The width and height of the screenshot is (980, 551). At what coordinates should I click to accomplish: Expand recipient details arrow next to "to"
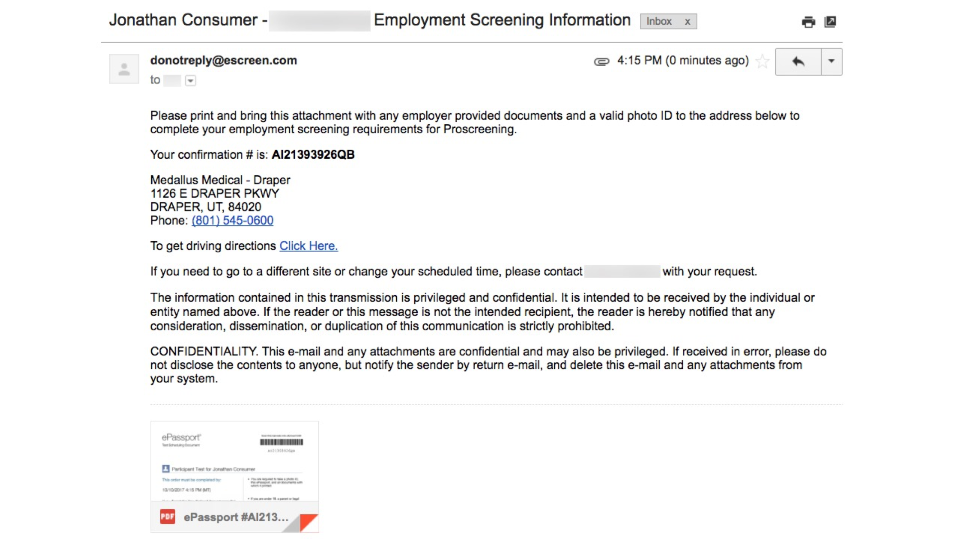(191, 81)
